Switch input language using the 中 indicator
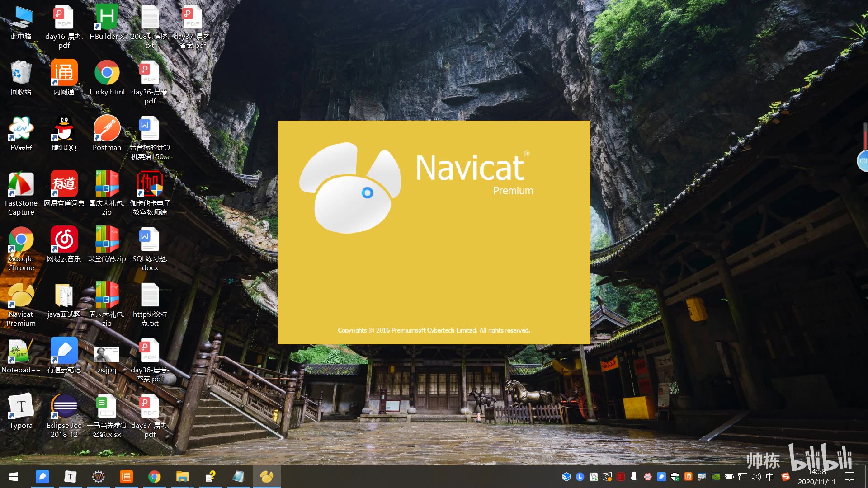Screen dimensions: 868x488 [769, 477]
